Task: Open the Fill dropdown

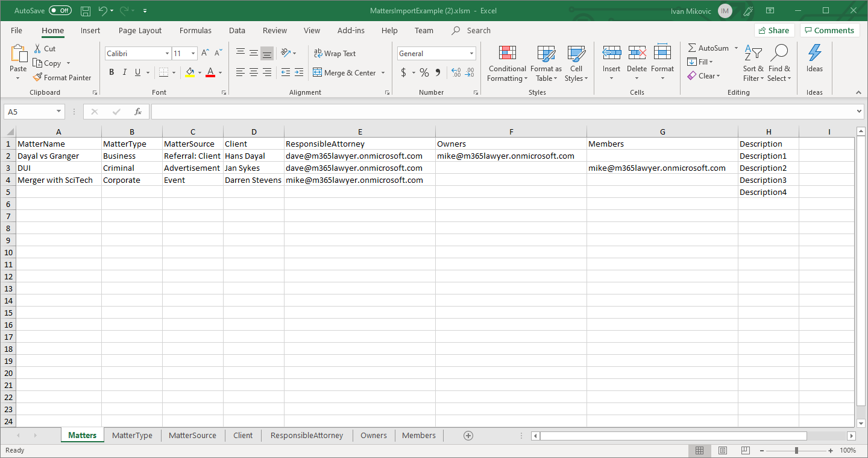Action: pyautogui.click(x=700, y=62)
